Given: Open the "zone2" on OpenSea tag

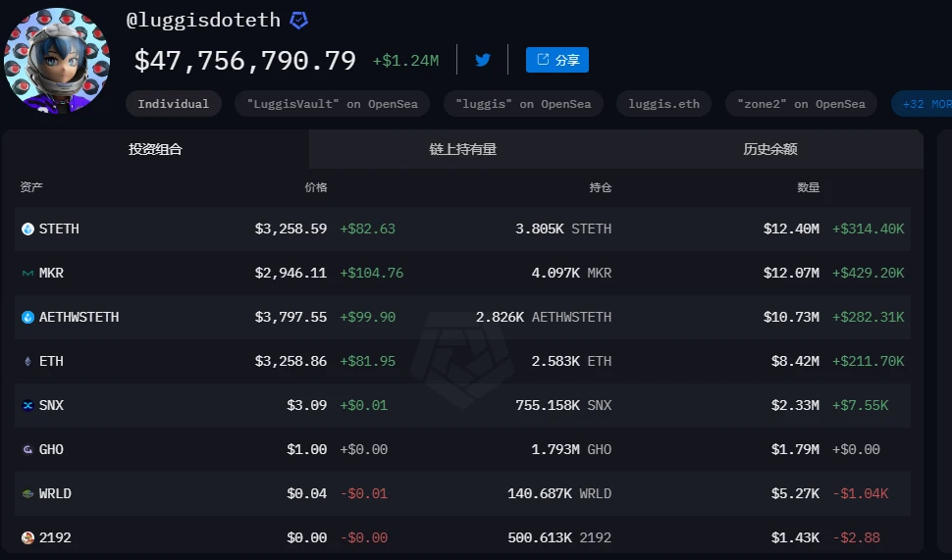Looking at the screenshot, I should [801, 104].
